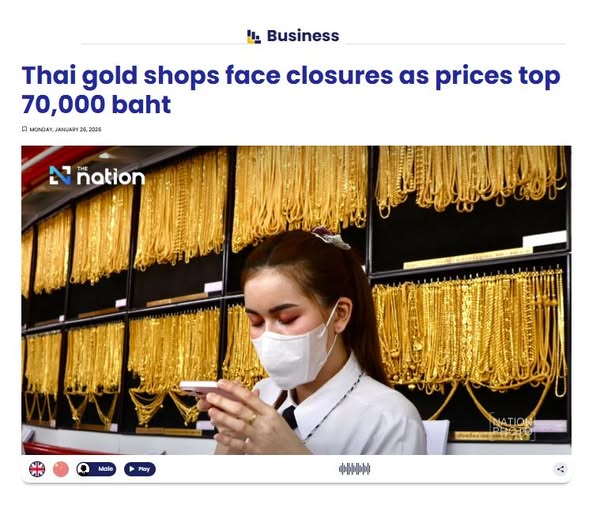
Task: Click '70,000 baht' in the headline
Action: (96, 104)
